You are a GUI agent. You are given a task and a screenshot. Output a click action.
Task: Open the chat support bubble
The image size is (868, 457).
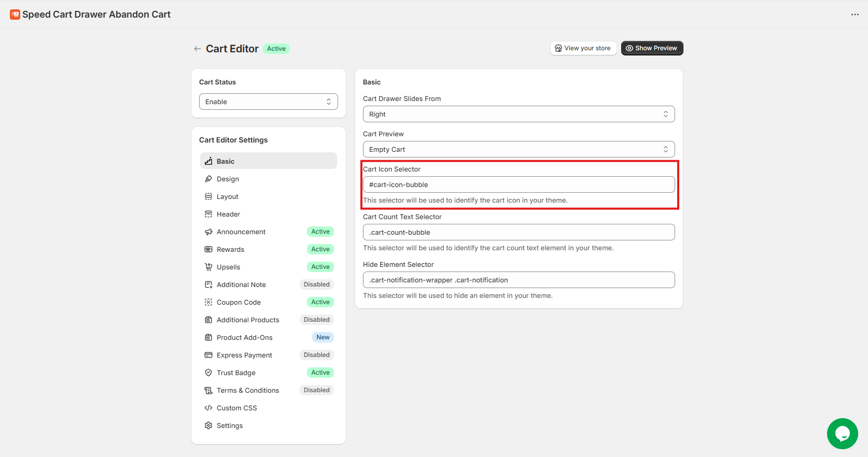842,433
